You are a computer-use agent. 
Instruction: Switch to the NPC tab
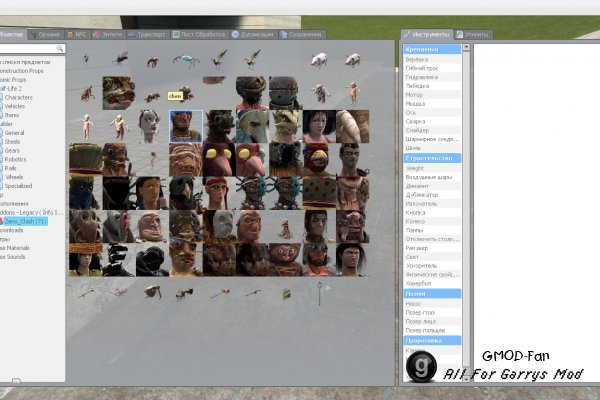pyautogui.click(x=77, y=34)
